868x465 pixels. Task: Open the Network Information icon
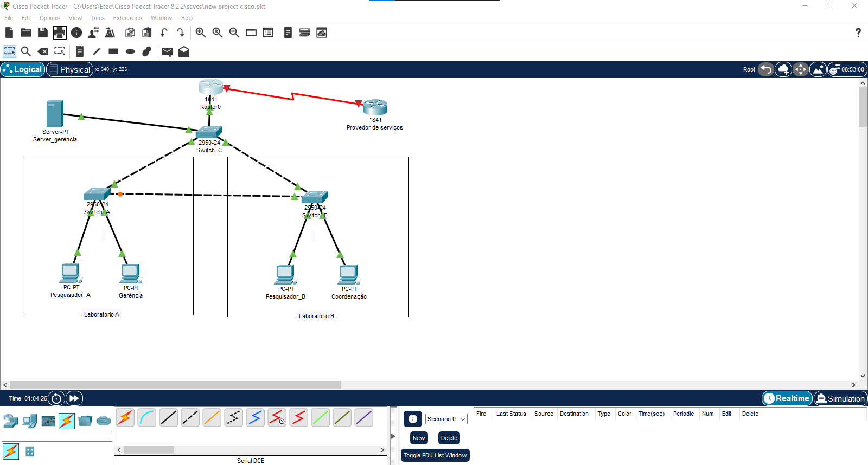76,33
